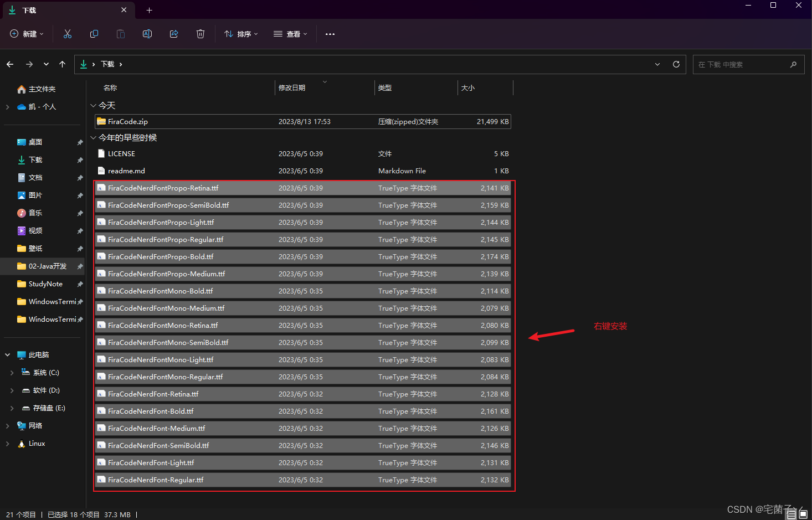Sort by 名称 column header

(x=110, y=87)
